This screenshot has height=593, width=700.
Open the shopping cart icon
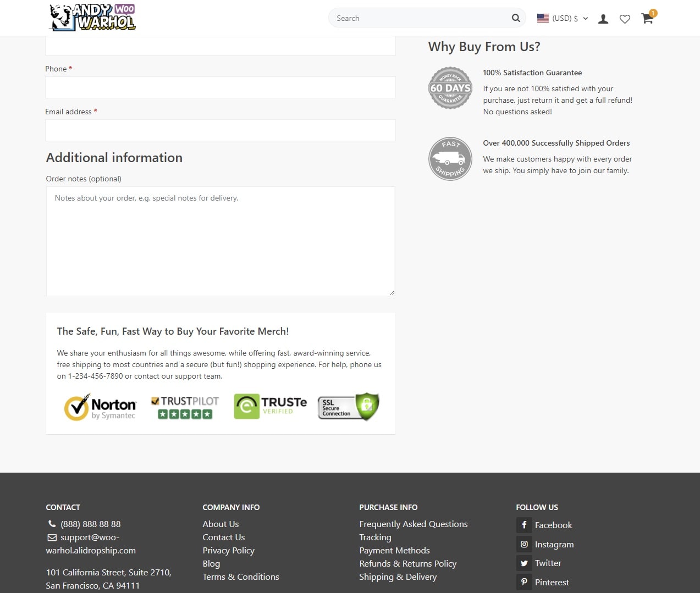(x=647, y=18)
